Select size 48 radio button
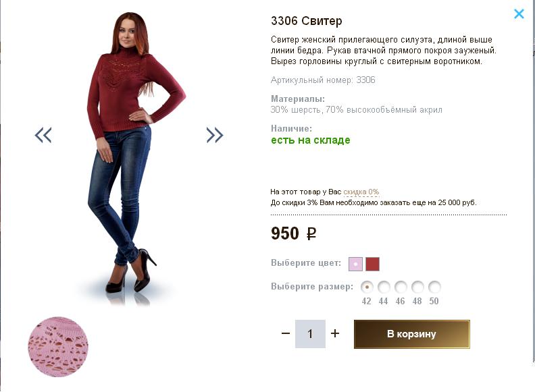 (417, 287)
